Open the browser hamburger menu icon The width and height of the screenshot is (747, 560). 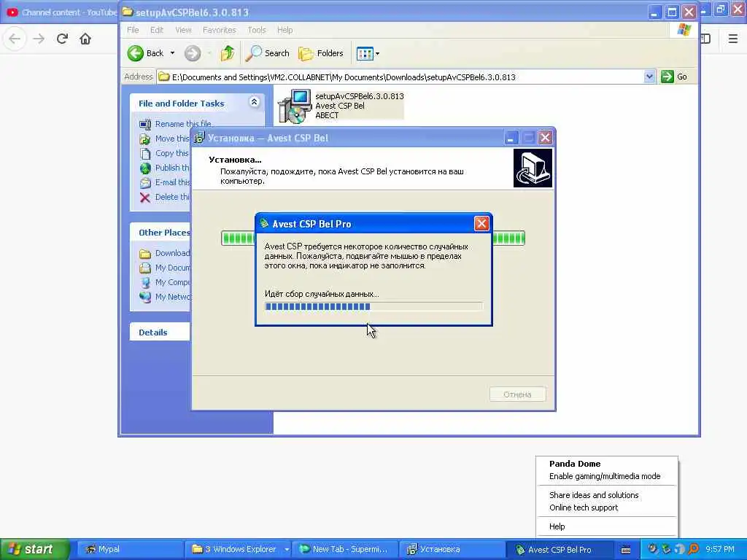pyautogui.click(x=732, y=39)
